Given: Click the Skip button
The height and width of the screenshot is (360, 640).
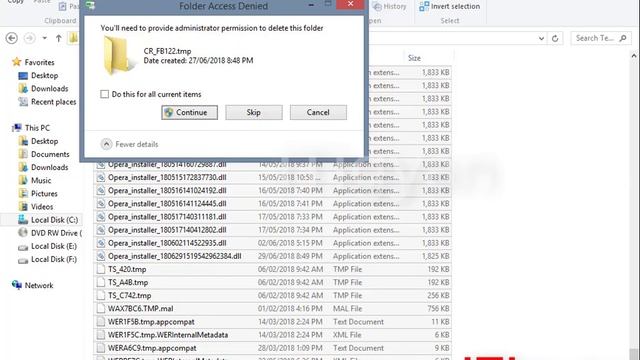Looking at the screenshot, I should pyautogui.click(x=253, y=112).
